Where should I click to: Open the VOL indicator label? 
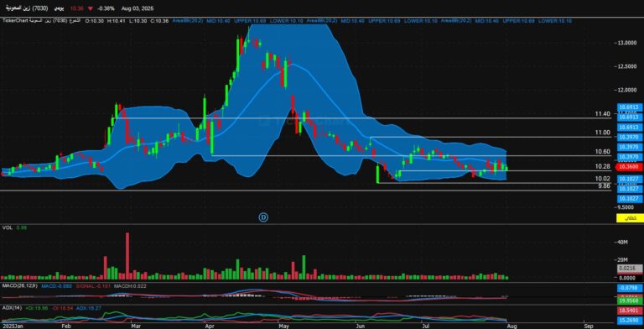[7, 227]
